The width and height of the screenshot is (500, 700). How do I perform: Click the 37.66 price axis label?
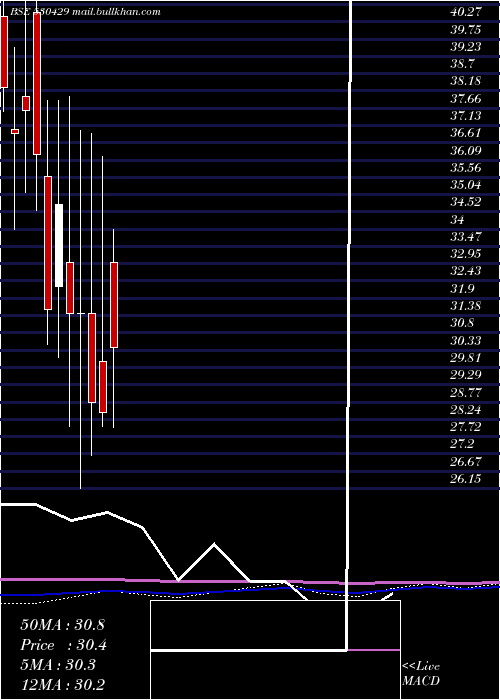click(x=466, y=99)
